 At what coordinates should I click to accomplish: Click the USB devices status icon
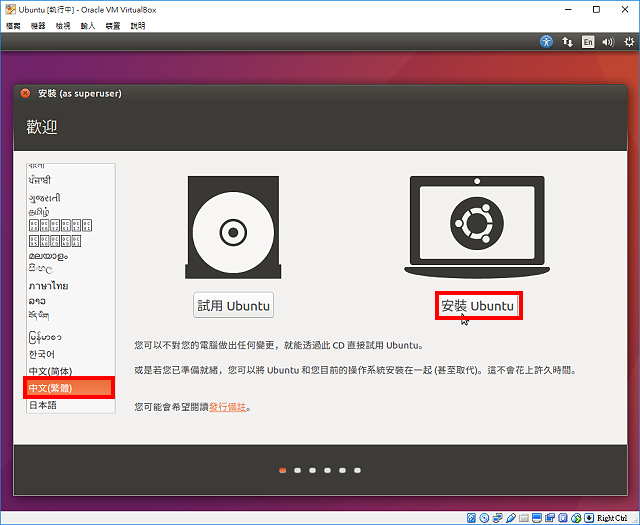tap(511, 518)
